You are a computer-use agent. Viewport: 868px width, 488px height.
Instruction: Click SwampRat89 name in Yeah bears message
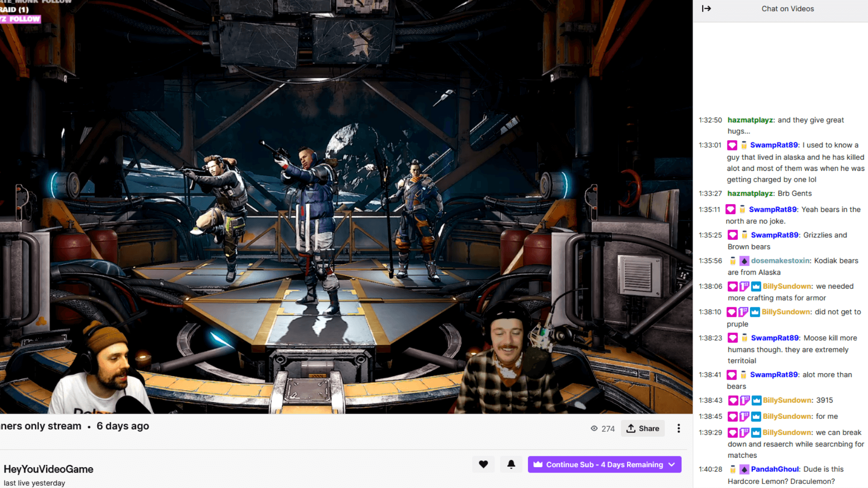click(774, 210)
